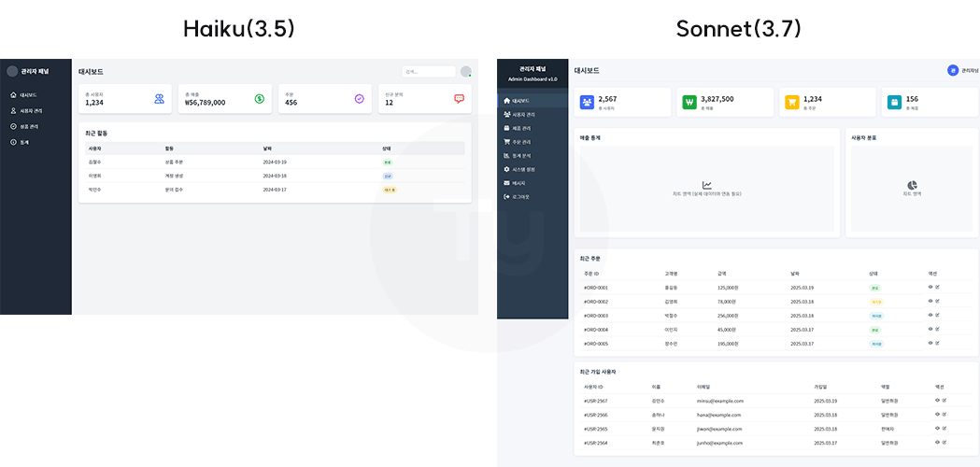Click the red chat bubble icon on 12 card
Viewport: 980px width, 467px height.
(x=460, y=99)
